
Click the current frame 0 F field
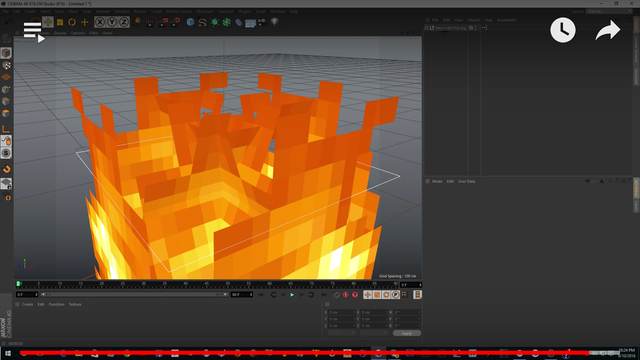pyautogui.click(x=411, y=285)
